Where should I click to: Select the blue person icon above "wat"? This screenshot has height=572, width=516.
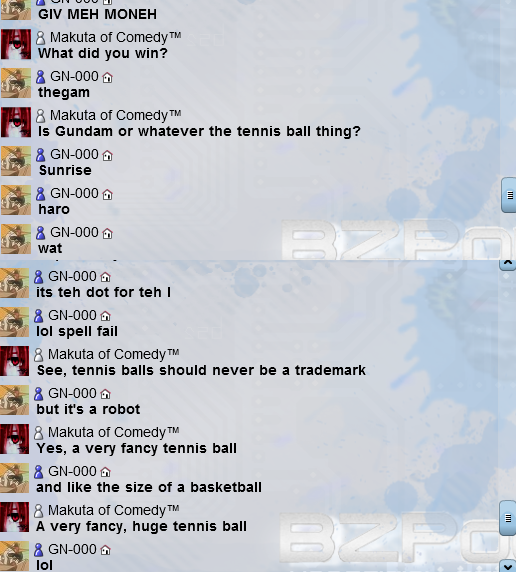[x=41, y=233]
